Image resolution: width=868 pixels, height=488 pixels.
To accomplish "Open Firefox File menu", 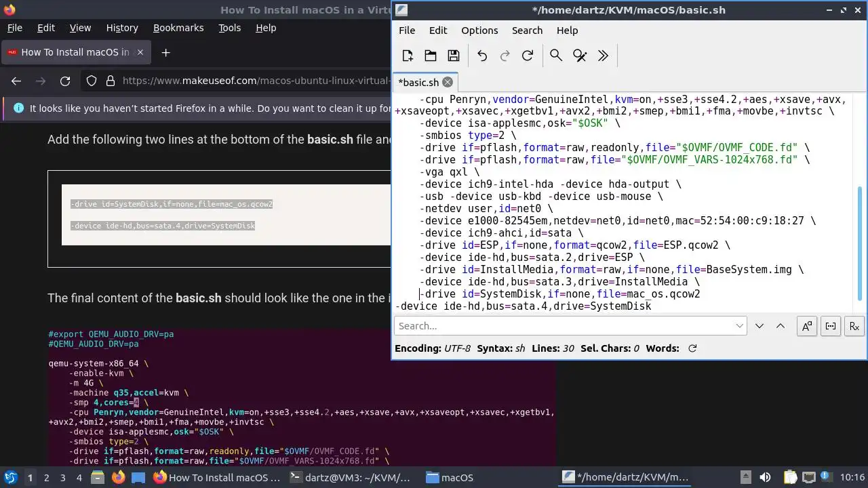I will pos(14,28).
